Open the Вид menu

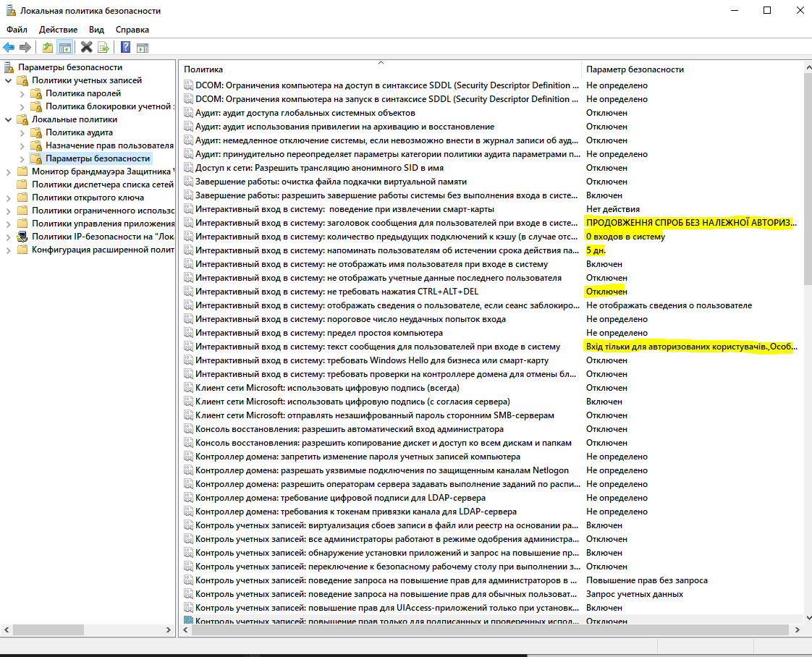pos(96,30)
